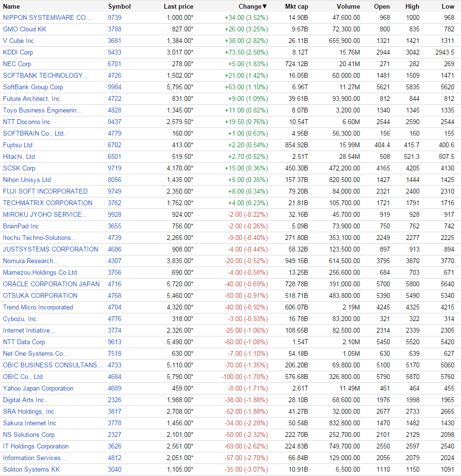Sort by Symbol column header
The height and width of the screenshot is (476, 461).
click(x=119, y=6)
